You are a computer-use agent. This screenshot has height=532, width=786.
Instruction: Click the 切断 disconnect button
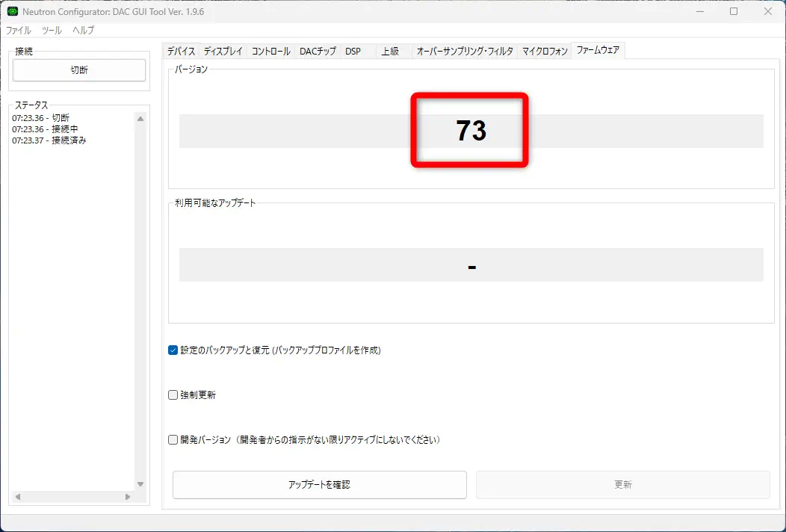[x=79, y=70]
